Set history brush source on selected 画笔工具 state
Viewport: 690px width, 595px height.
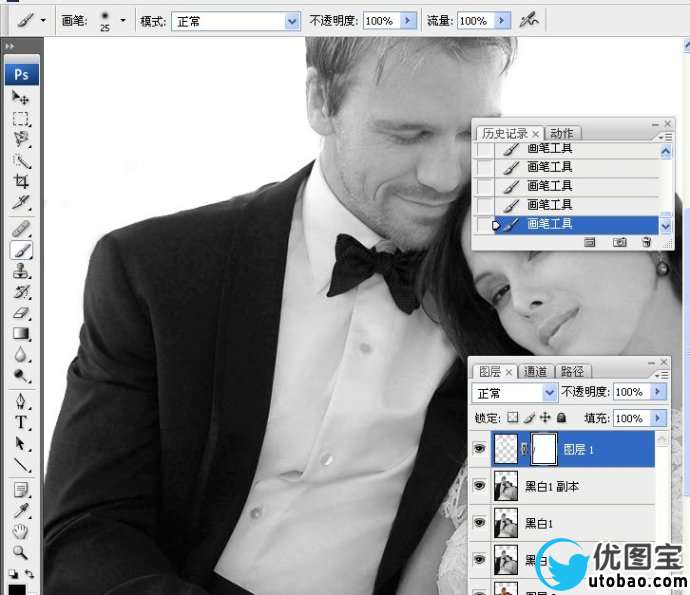[486, 225]
